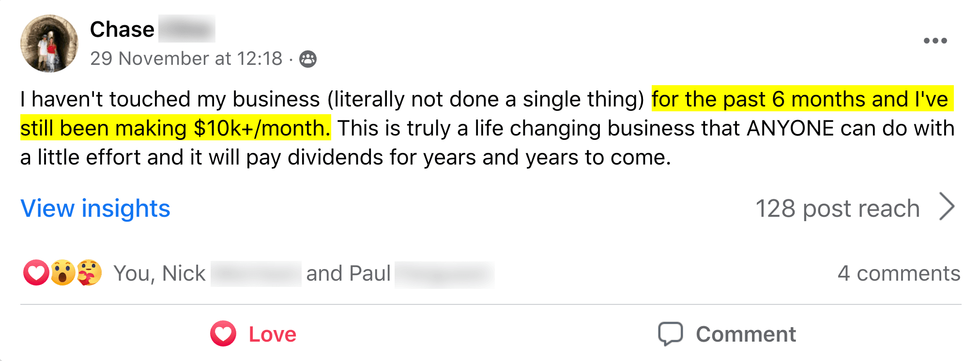
Task: Open the 29 November post timestamp
Action: click(x=186, y=59)
